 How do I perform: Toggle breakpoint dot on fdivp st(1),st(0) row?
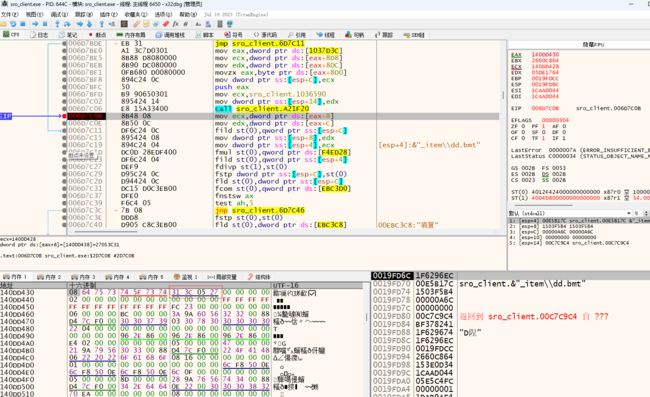pyautogui.click(x=64, y=167)
